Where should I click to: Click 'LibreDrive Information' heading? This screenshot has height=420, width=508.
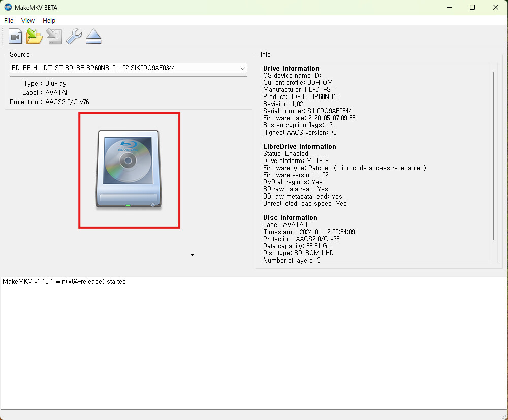click(299, 147)
